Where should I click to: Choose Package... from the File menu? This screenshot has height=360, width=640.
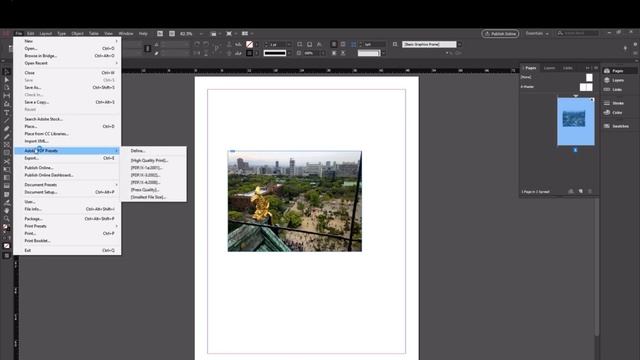coord(67,219)
